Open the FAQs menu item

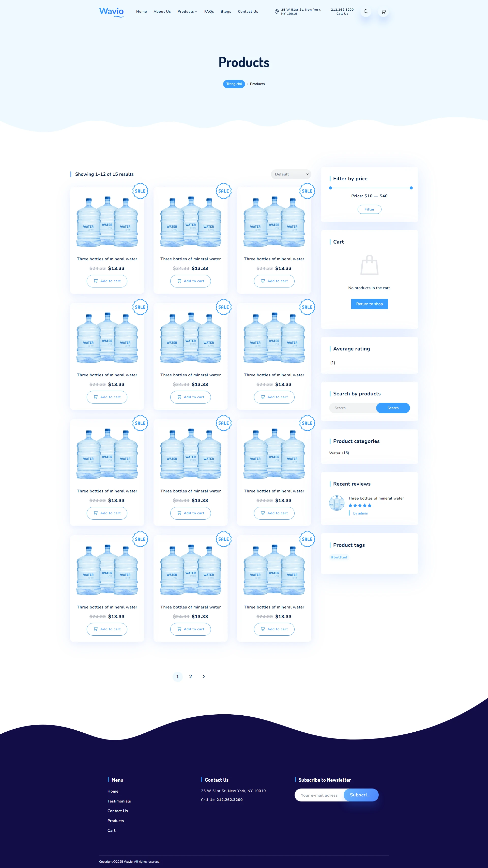tap(209, 11)
